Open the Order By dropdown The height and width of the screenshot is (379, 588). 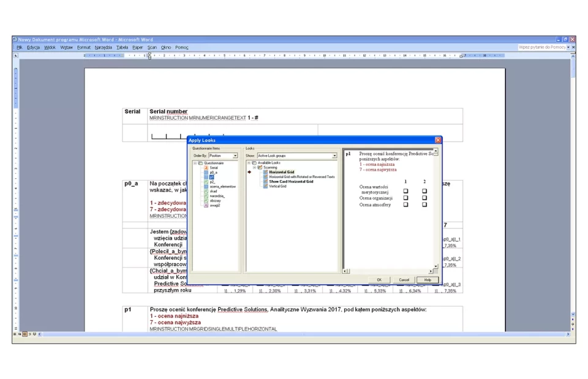point(235,156)
